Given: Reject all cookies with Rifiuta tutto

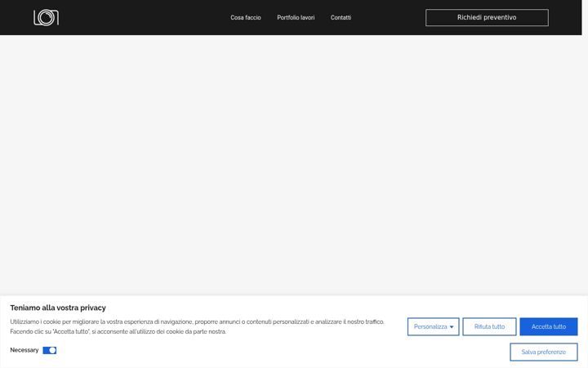Looking at the screenshot, I should tap(489, 326).
